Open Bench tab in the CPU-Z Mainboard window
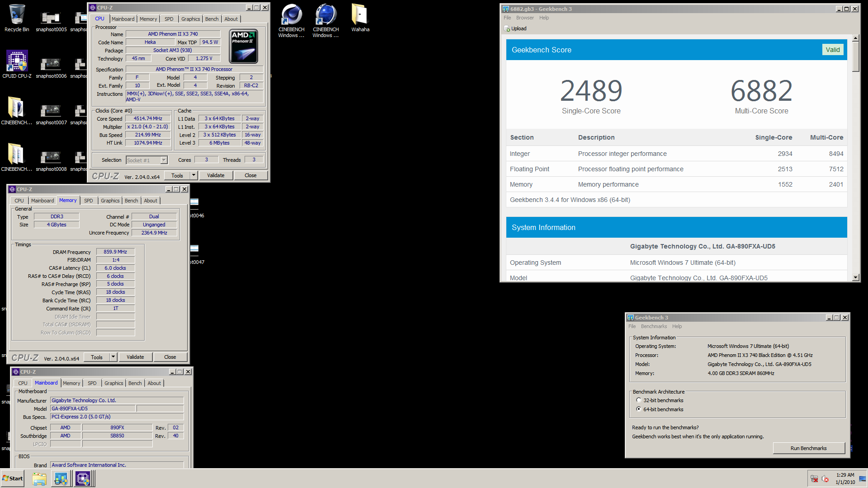868x488 pixels. [x=135, y=383]
